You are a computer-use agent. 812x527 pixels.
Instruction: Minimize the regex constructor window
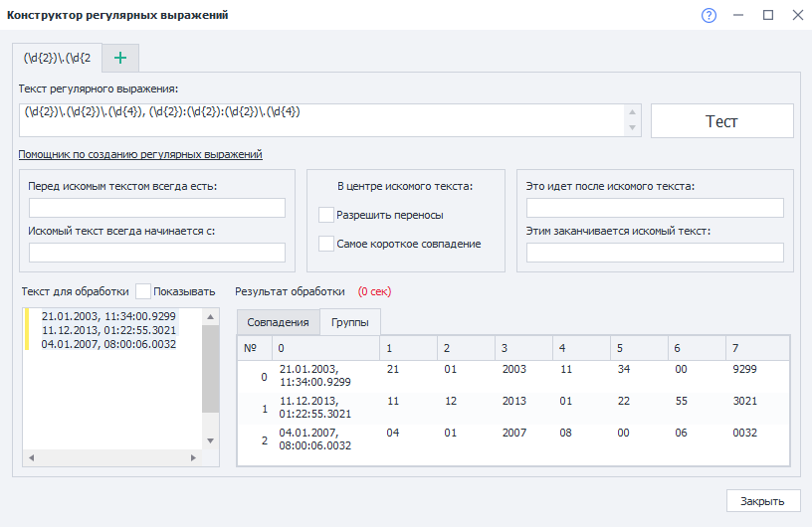737,15
